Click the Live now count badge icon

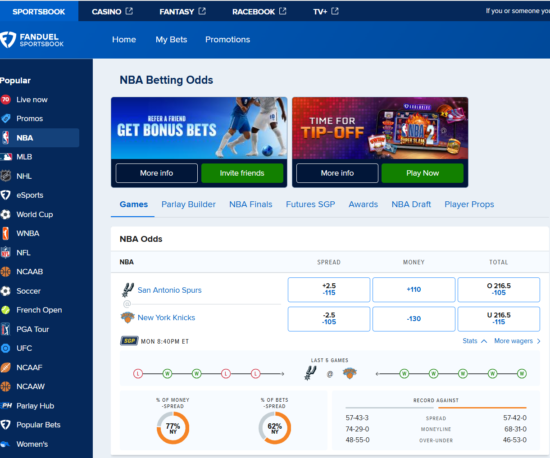[5, 100]
